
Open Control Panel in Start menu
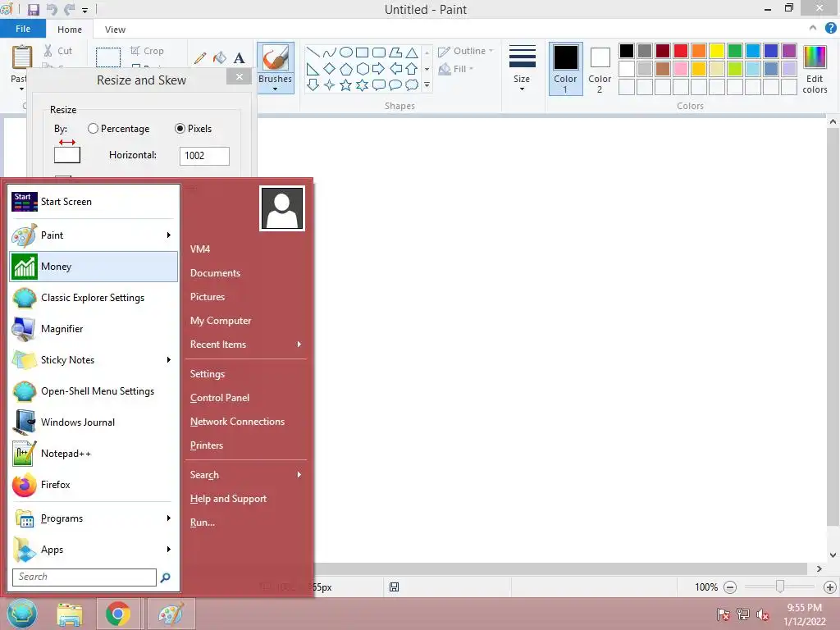coord(220,398)
